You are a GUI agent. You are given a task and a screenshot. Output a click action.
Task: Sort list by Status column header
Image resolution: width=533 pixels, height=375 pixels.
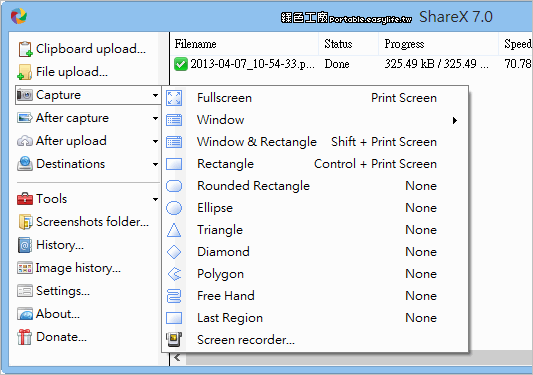click(348, 44)
